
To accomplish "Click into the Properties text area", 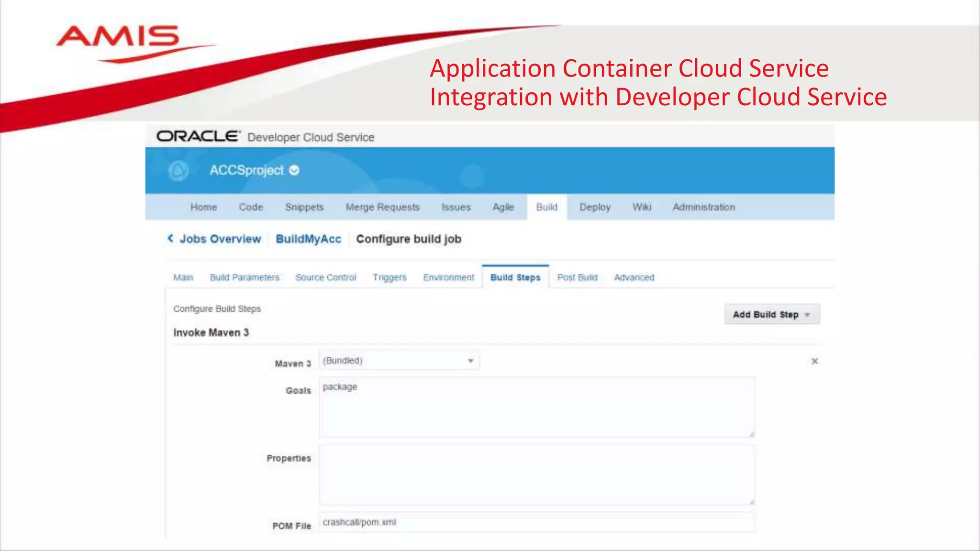I will [537, 474].
